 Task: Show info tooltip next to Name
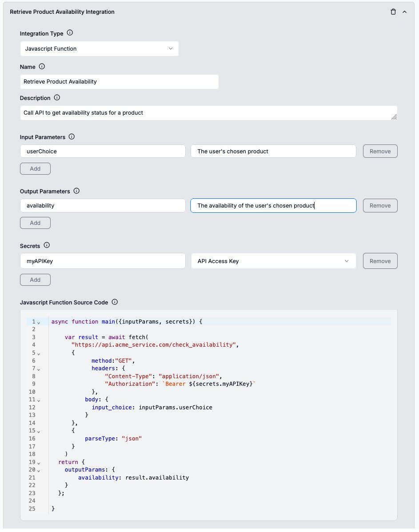42,67
